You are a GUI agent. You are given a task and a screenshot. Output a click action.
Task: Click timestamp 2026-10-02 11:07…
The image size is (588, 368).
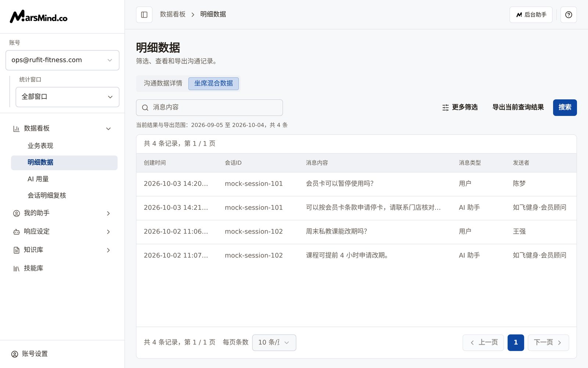pyautogui.click(x=176, y=255)
